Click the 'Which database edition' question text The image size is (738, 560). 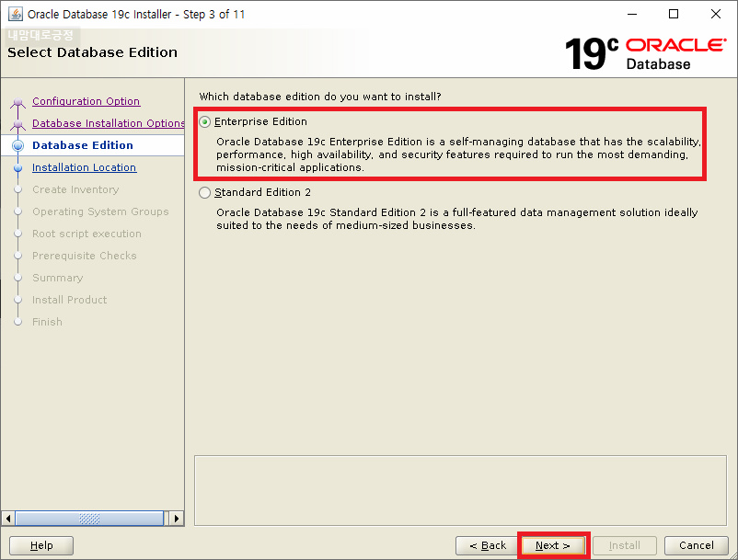[320, 97]
